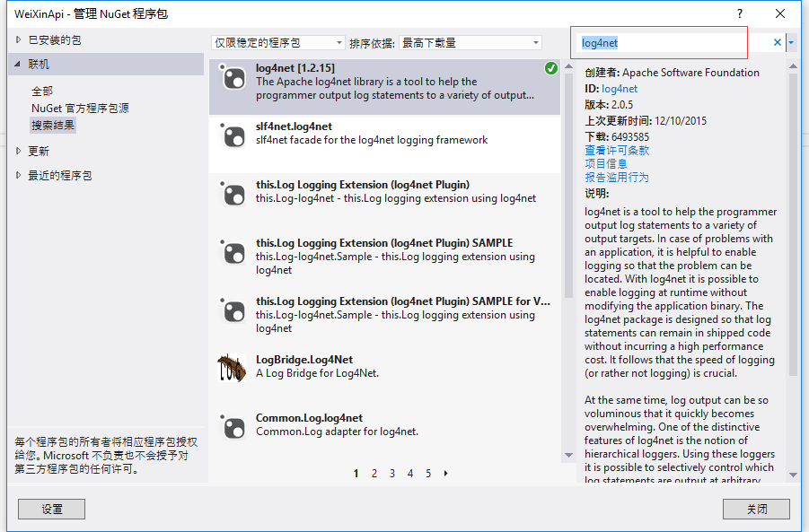Image resolution: width=809 pixels, height=532 pixels.
Task: Select the slf4net.log4net package row title
Action: point(294,126)
